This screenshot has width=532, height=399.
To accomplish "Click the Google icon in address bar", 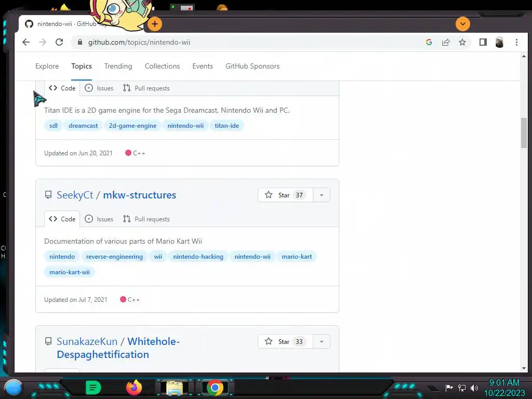I will coord(429,42).
